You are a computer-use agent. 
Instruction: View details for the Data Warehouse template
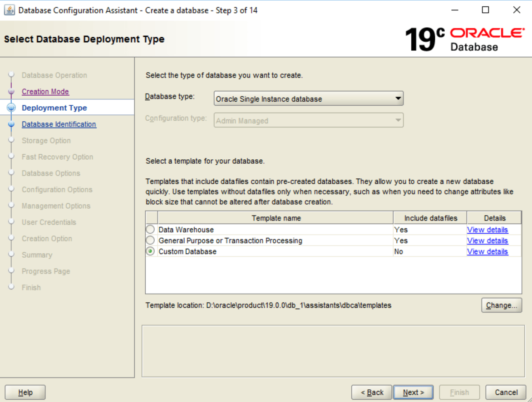pyautogui.click(x=487, y=230)
